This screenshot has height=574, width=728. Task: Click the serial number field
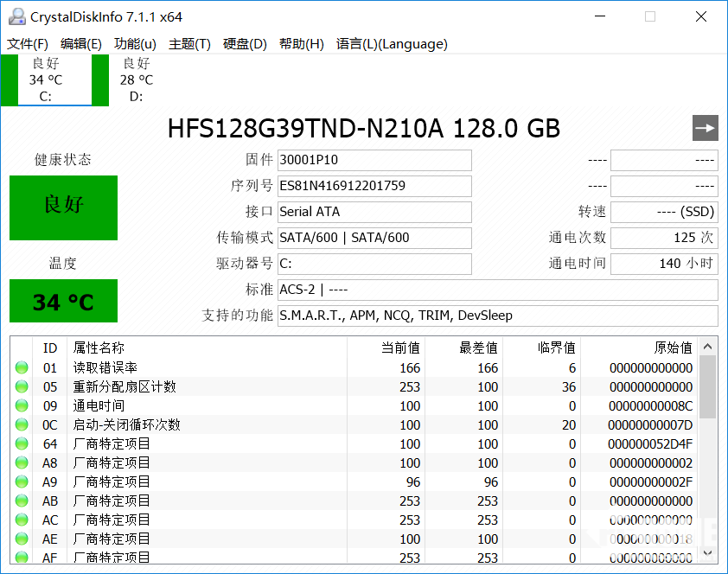tap(374, 186)
